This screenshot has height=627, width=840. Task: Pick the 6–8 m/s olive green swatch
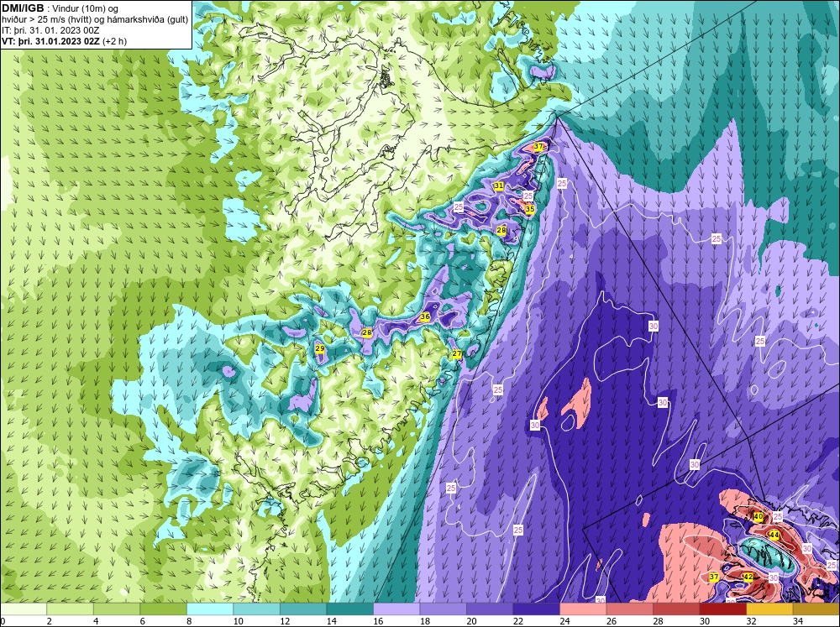pyautogui.click(x=164, y=609)
